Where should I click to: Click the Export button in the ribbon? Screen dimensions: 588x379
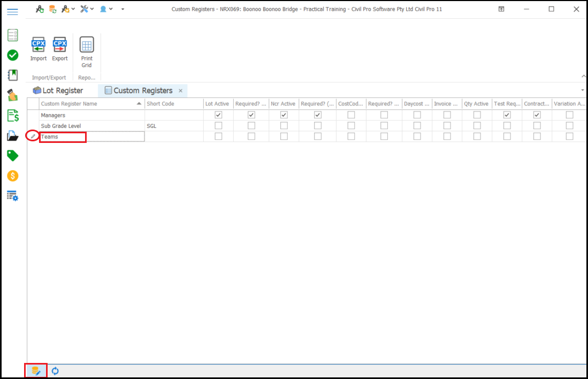[x=59, y=49]
